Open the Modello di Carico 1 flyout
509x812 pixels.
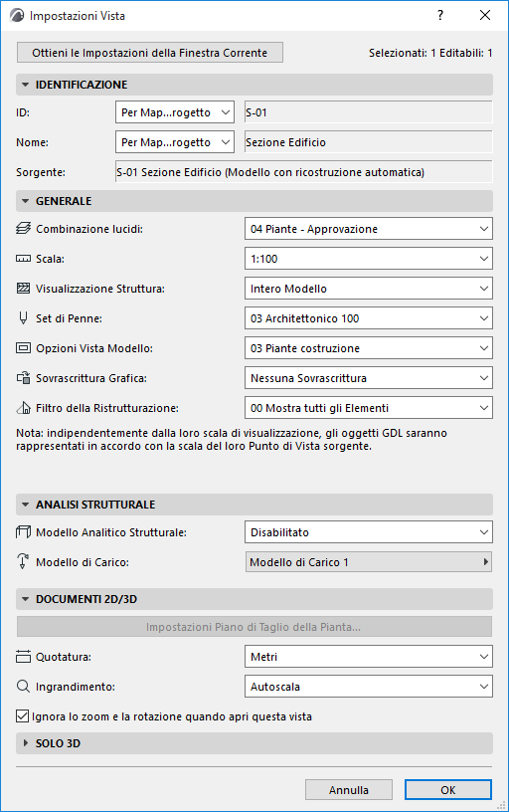tap(368, 562)
